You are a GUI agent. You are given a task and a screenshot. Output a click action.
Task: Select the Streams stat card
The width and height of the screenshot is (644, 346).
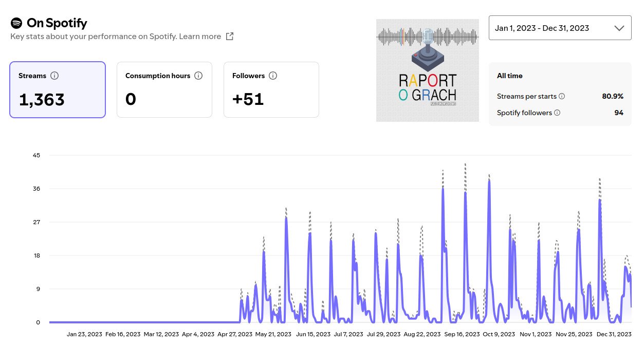pyautogui.click(x=58, y=90)
